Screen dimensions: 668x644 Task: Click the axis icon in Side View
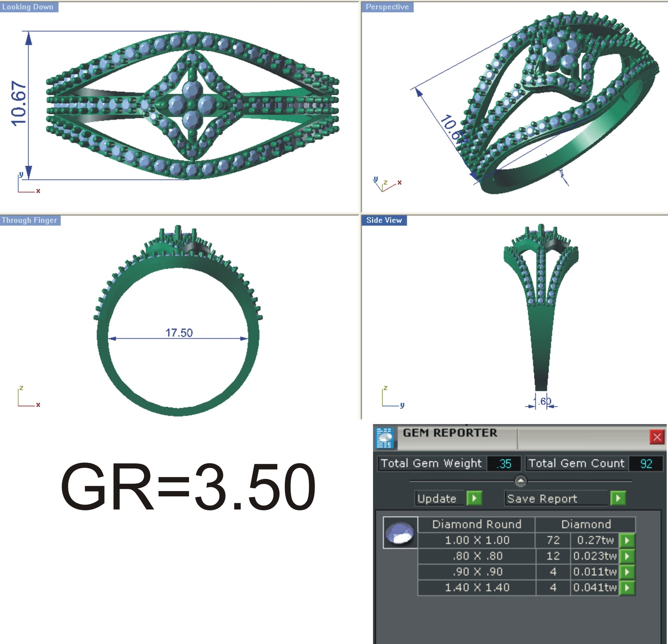(x=393, y=397)
